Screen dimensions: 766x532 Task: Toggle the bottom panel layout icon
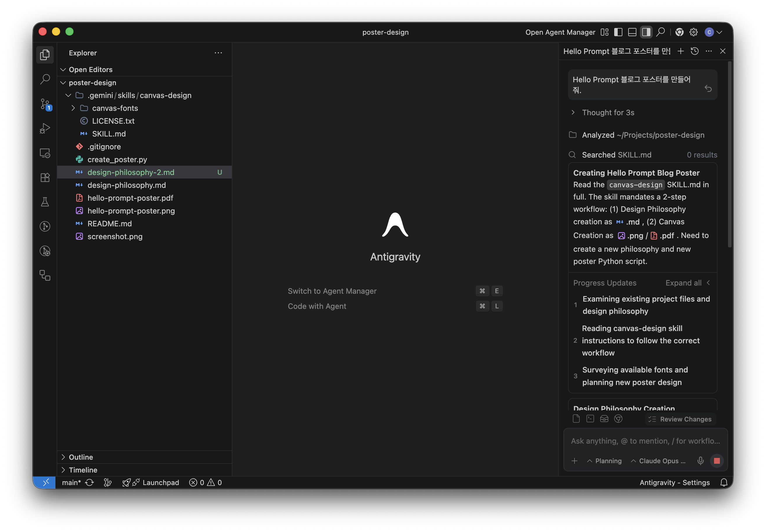pos(632,32)
